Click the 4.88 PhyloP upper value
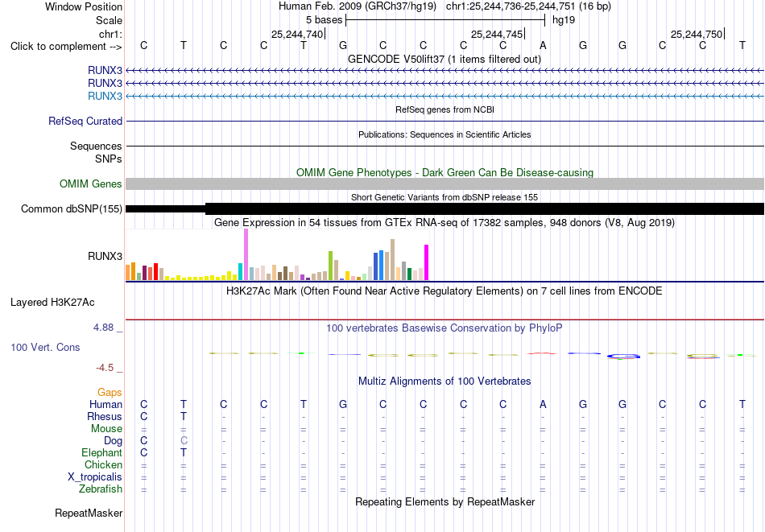This screenshot has height=532, width=765. coord(103,328)
